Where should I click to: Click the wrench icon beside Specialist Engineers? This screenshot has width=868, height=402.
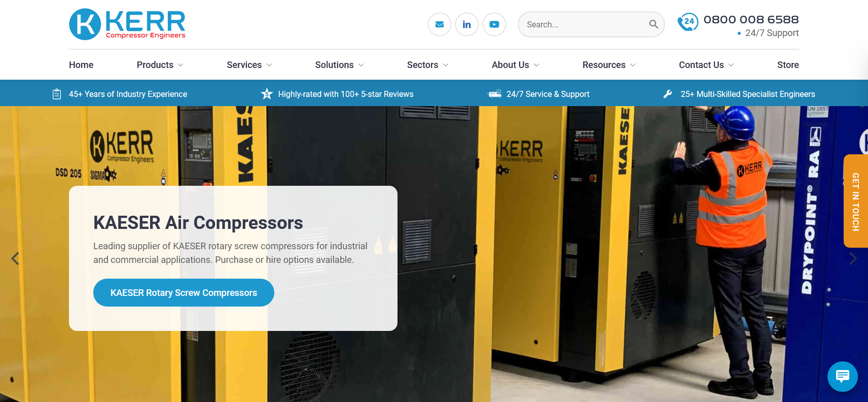[x=668, y=94]
